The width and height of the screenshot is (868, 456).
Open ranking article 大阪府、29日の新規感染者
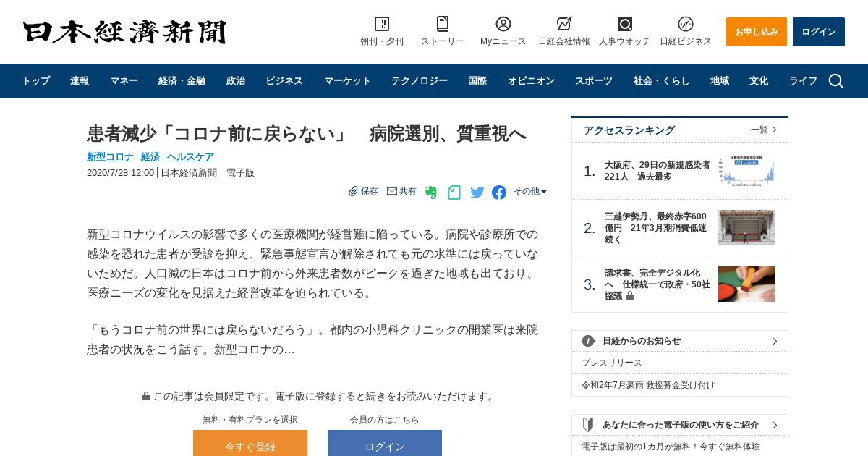[x=658, y=171]
